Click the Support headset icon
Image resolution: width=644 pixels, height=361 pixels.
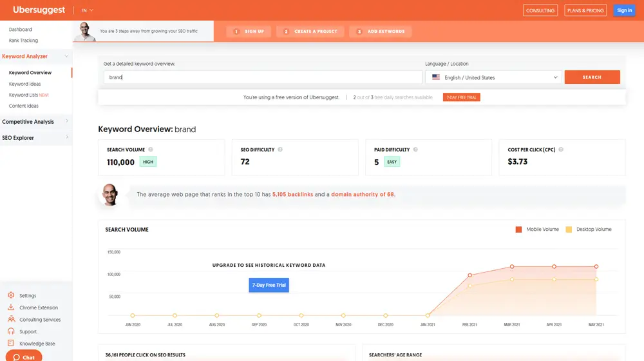[11, 331]
